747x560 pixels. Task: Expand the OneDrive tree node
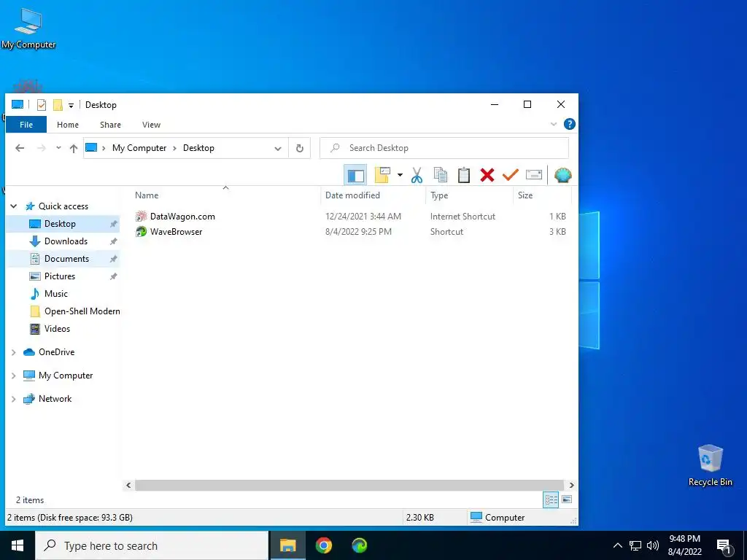[14, 352]
